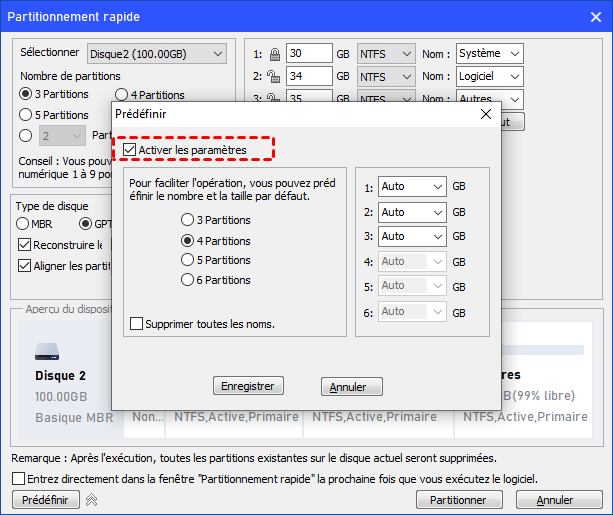
Task: Choose MBR disk type
Action: pyautogui.click(x=23, y=224)
